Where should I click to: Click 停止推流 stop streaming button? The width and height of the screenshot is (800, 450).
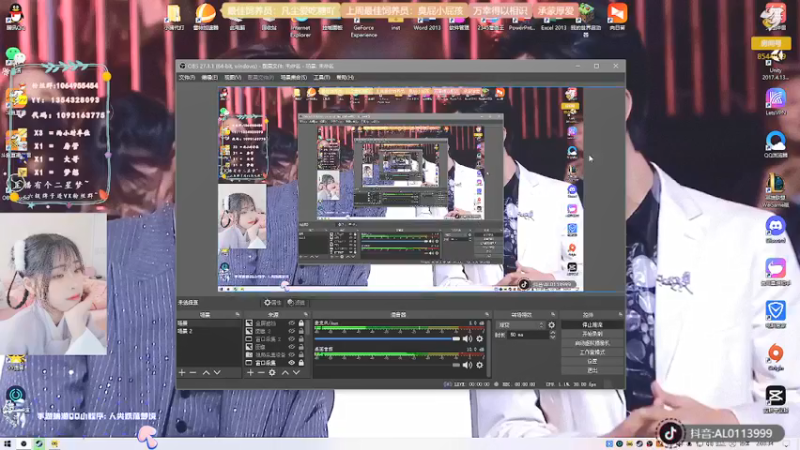click(592, 324)
